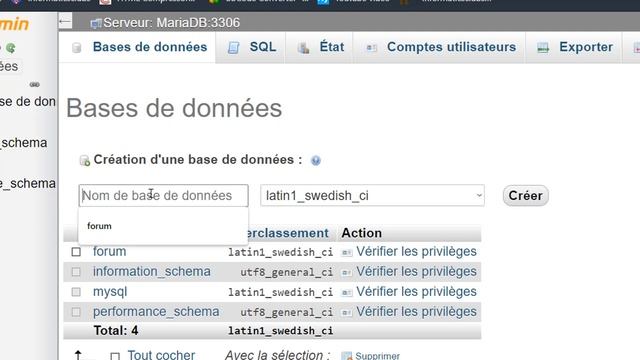Screen dimensions: 640x360
Task: Check the mysql row checkbox
Action: tap(76, 292)
